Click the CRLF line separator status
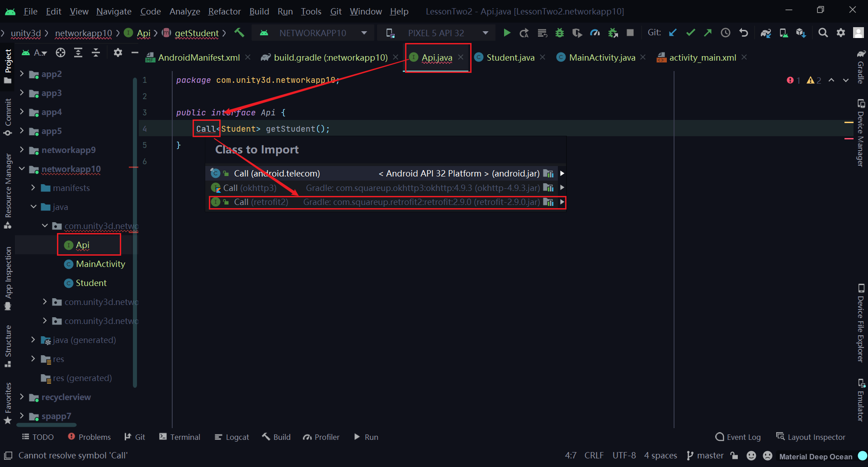Viewport: 868px width, 467px height. point(594,456)
